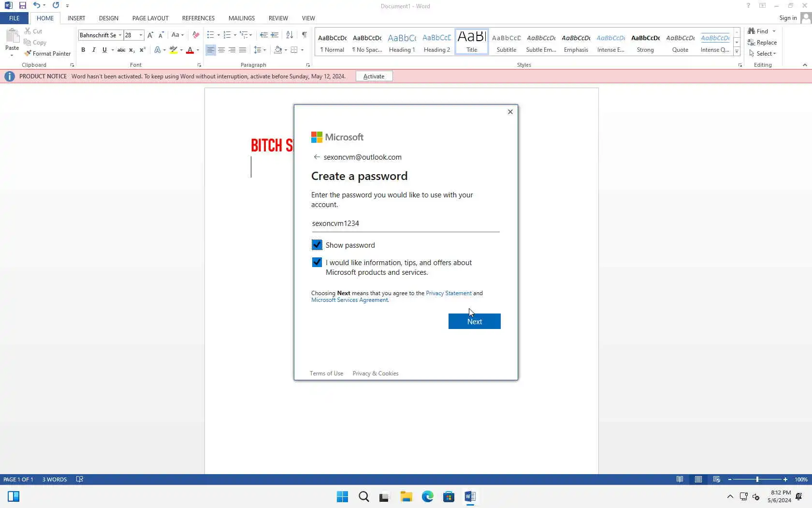Click the font color red swatch button
This screenshot has width=812, height=508.
[190, 50]
